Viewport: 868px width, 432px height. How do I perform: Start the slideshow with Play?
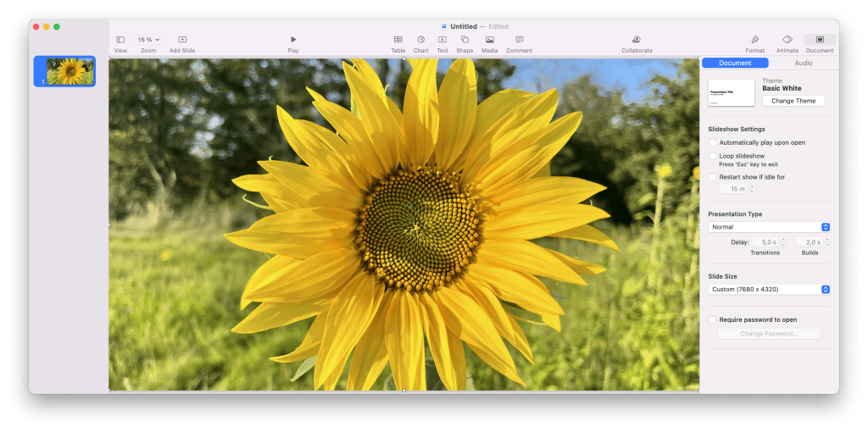click(x=293, y=39)
